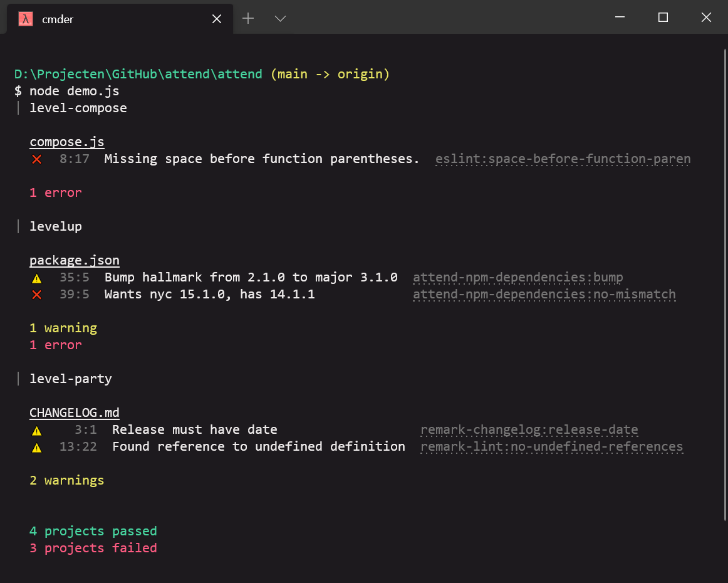Click the '1 warning' summary line

tap(63, 328)
